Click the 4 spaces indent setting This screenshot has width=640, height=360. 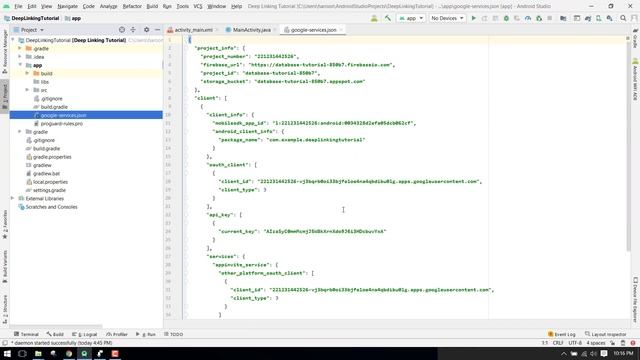pyautogui.click(x=596, y=343)
